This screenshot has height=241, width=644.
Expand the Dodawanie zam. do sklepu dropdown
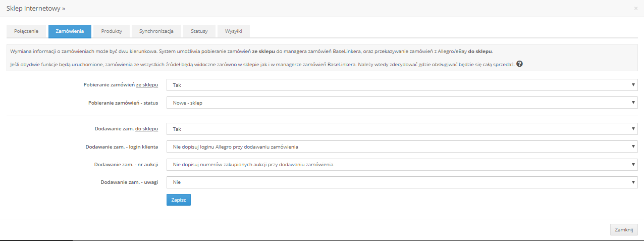[x=402, y=129]
